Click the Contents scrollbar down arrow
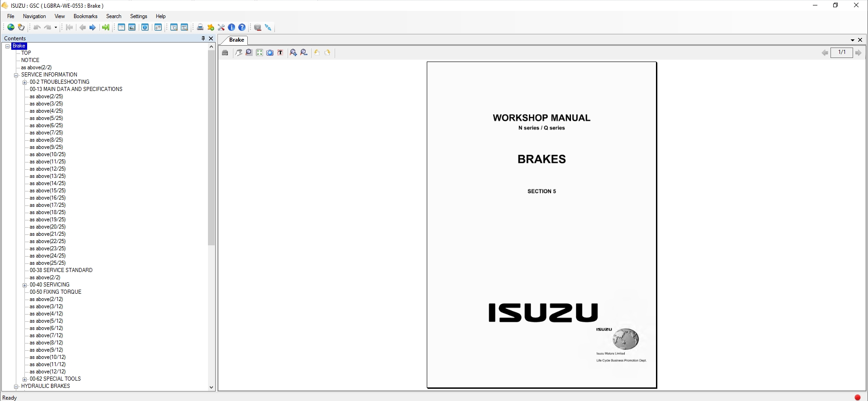868x401 pixels. click(x=211, y=387)
